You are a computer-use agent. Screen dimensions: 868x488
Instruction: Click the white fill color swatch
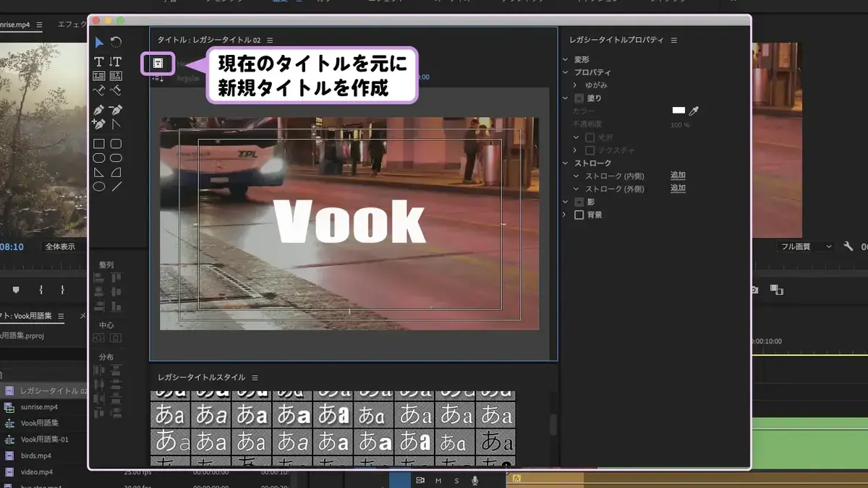(678, 111)
